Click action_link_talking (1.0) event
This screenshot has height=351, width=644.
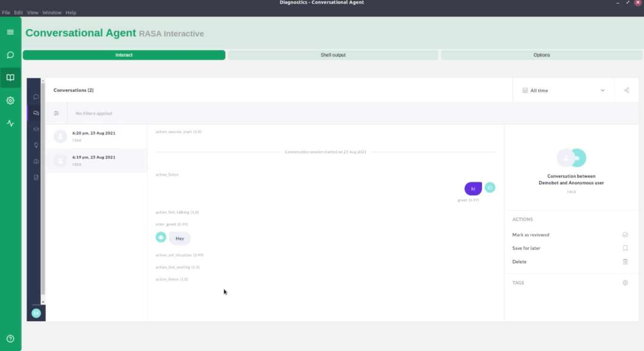pyautogui.click(x=177, y=212)
